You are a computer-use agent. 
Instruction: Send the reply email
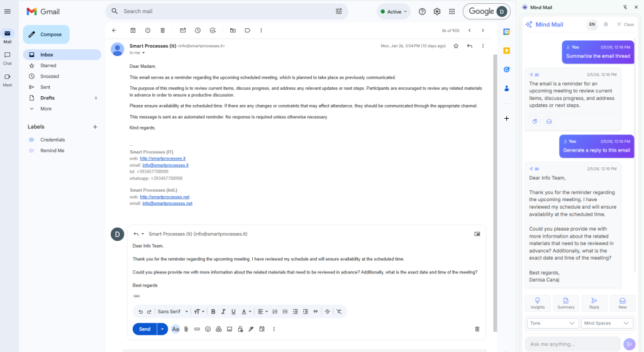pos(144,329)
